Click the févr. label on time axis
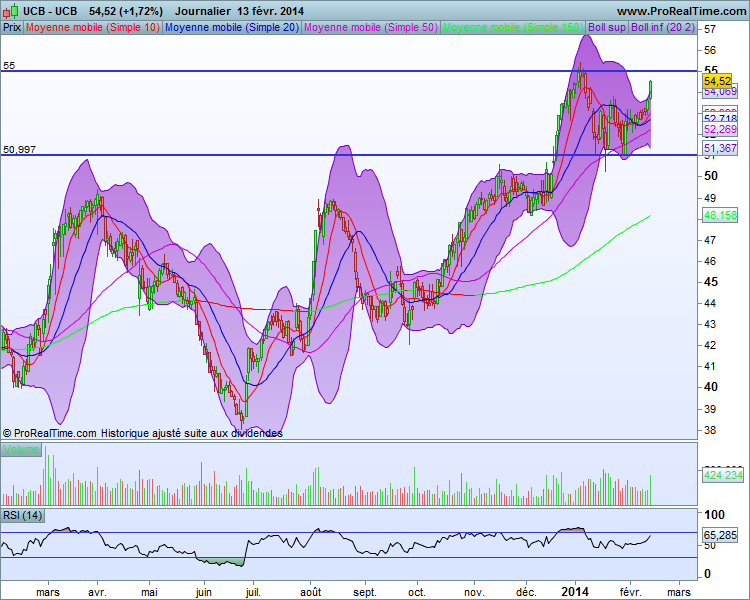750x600 pixels. coord(630,592)
